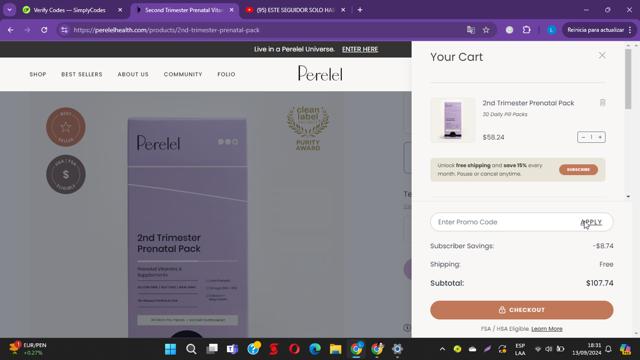This screenshot has height=360, width=640.
Task: Click the address bar URL
Action: coord(167,30)
